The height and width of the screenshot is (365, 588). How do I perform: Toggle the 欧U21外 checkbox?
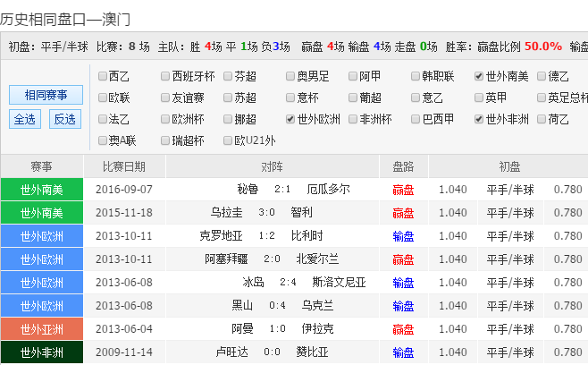pos(228,140)
